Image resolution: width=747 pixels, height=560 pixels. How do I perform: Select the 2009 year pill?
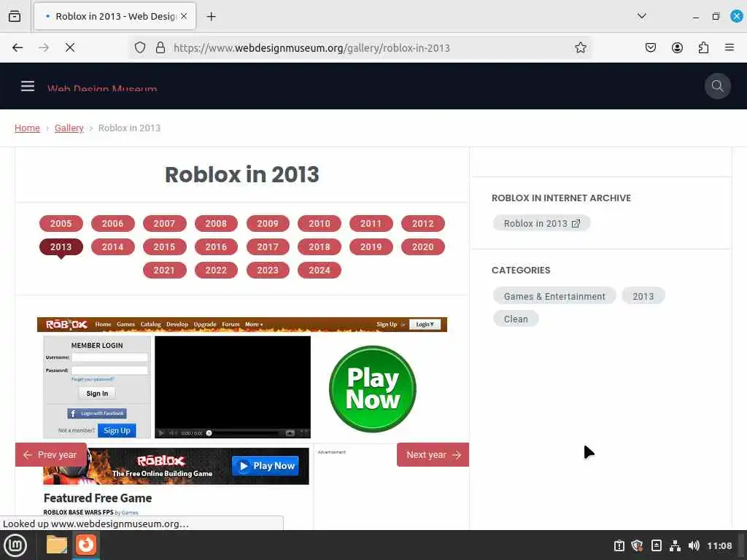pyautogui.click(x=268, y=223)
